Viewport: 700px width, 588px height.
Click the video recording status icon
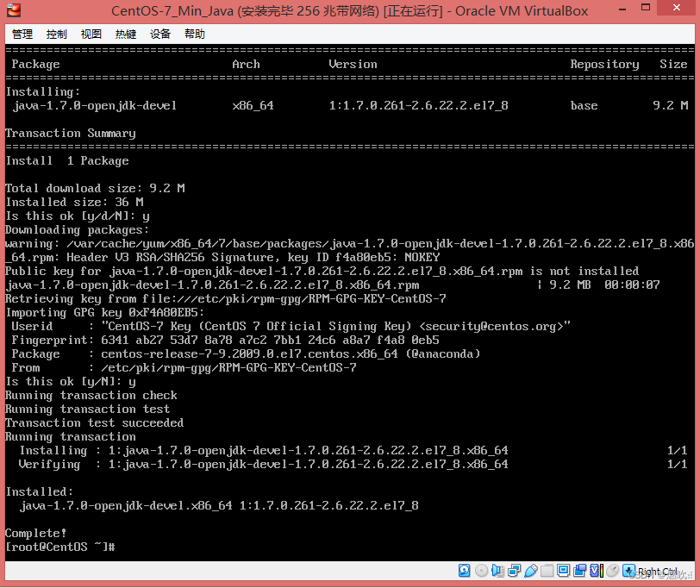click(x=580, y=571)
